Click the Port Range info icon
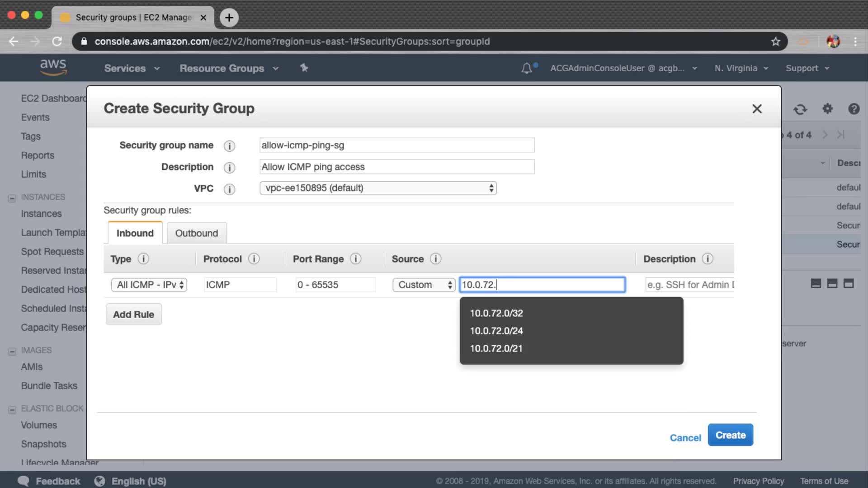868x488 pixels. pyautogui.click(x=356, y=258)
